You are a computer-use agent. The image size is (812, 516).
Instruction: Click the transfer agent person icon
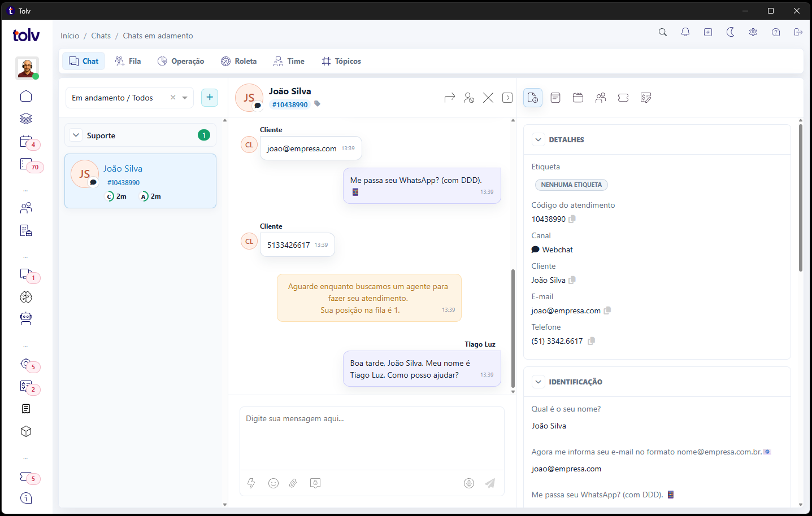coord(469,98)
